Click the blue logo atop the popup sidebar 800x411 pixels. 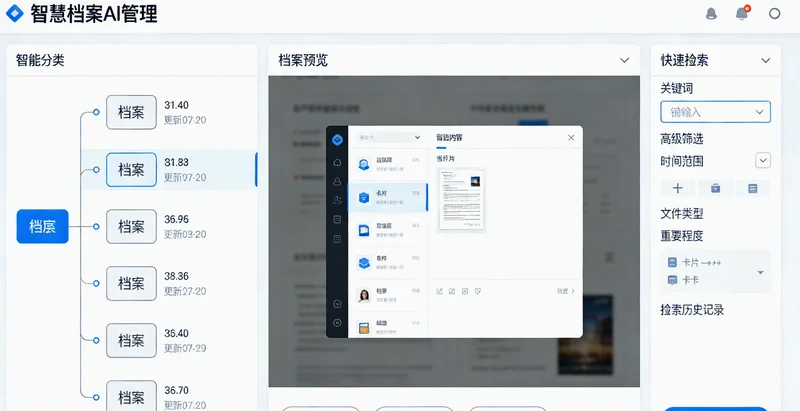[337, 139]
